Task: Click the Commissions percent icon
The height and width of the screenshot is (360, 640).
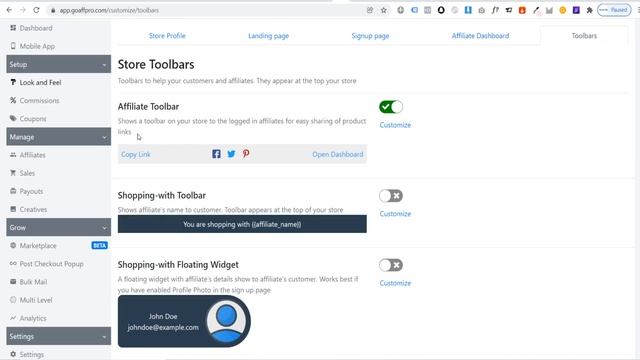Action: pos(13,100)
